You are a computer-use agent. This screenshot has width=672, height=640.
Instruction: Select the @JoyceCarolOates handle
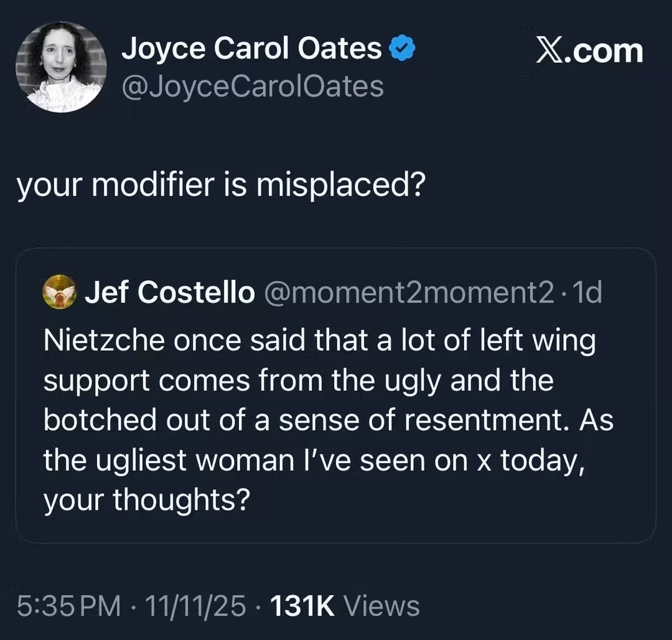pyautogui.click(x=252, y=87)
